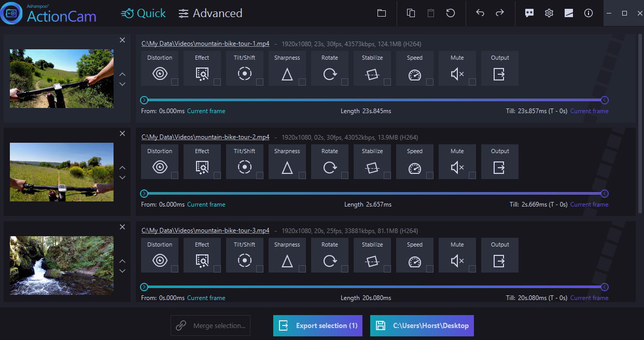Move mountain-bike-tour-2 up in the list
644x340 pixels.
(x=122, y=168)
